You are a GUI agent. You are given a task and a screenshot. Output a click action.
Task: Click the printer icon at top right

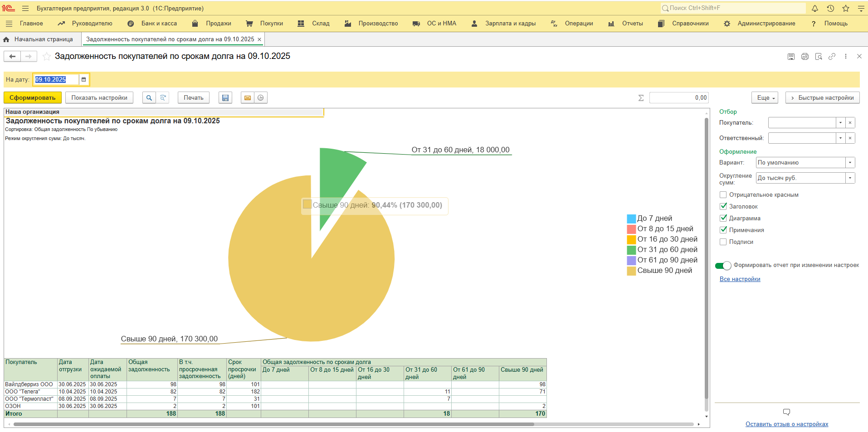[805, 57]
